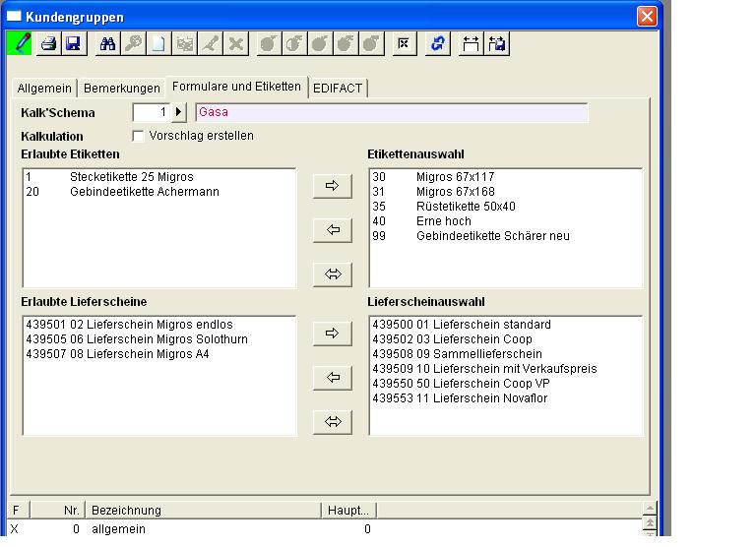Click the small window-close toolbar icon
The width and height of the screenshot is (756, 547).
[404, 44]
